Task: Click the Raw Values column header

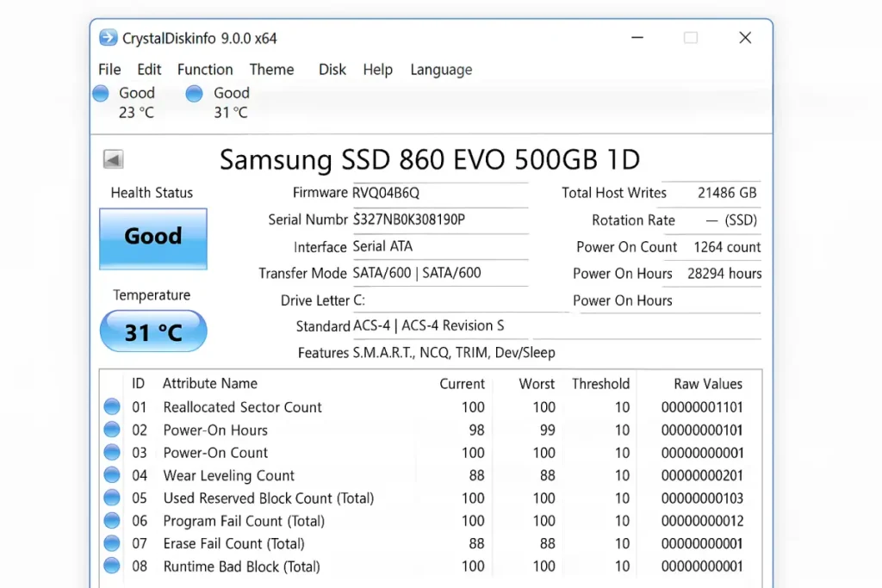Action: point(707,384)
